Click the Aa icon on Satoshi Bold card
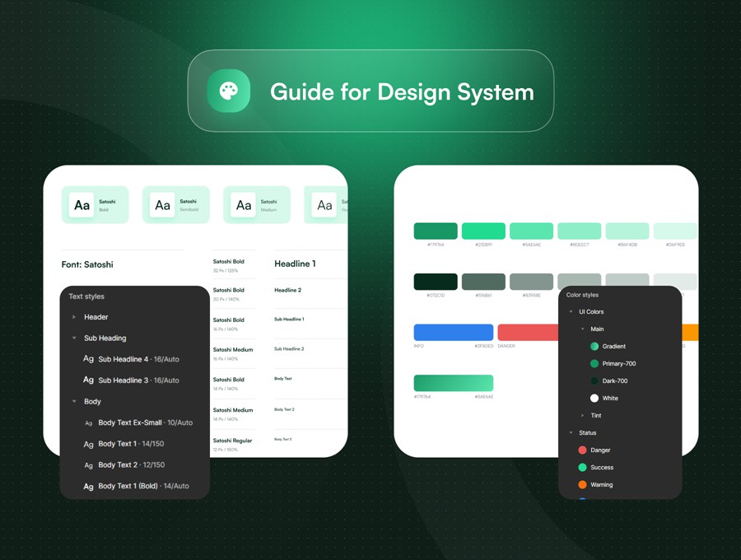This screenshot has width=741, height=560. [82, 205]
